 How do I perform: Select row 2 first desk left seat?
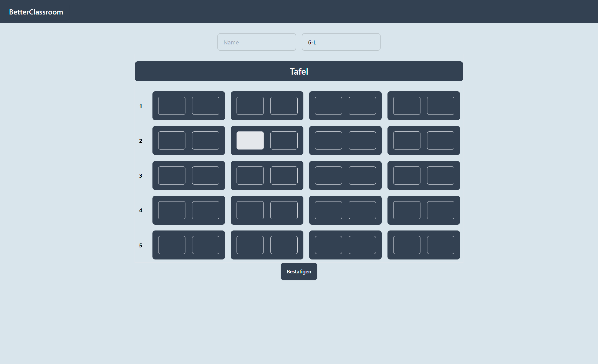click(x=172, y=140)
